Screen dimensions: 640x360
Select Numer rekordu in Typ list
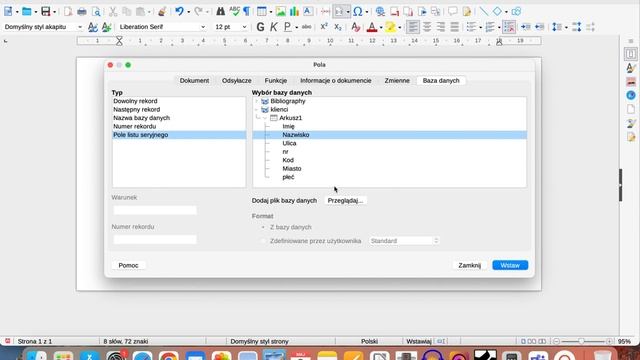click(x=179, y=126)
